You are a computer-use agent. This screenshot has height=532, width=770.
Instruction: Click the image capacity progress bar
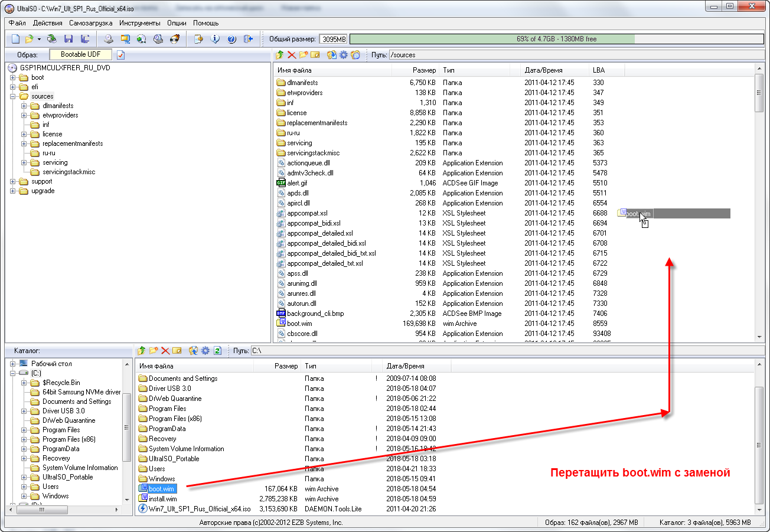[x=556, y=39]
